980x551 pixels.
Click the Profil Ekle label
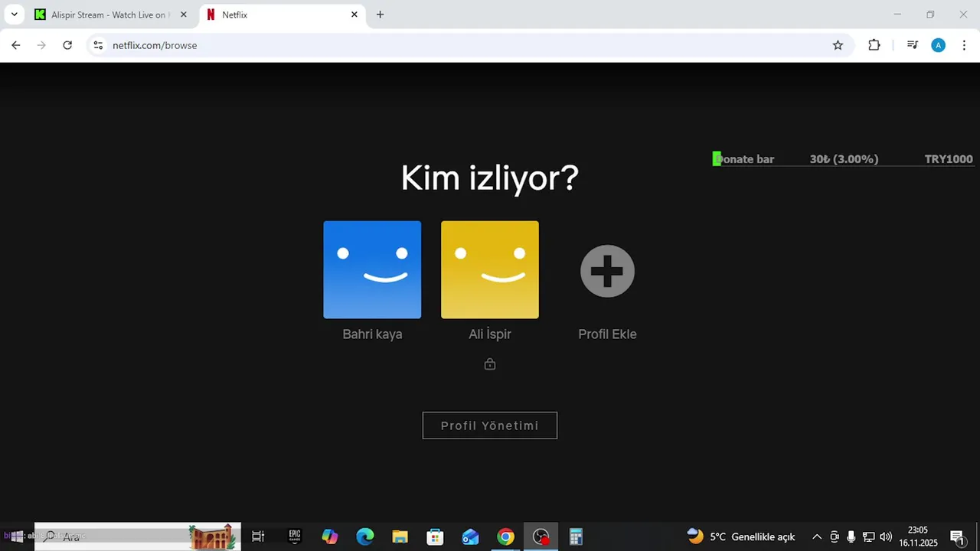coord(607,334)
